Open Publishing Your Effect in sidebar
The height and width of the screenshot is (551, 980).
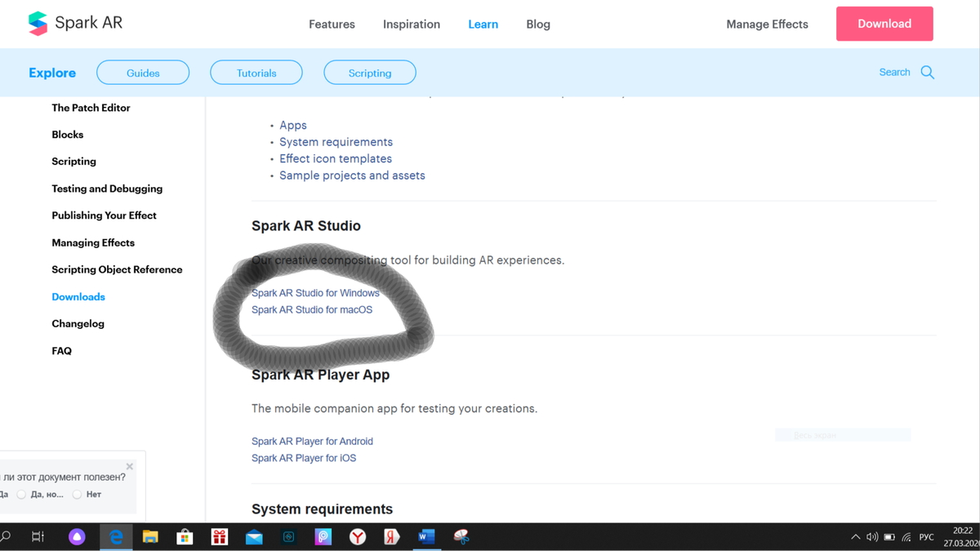(104, 216)
